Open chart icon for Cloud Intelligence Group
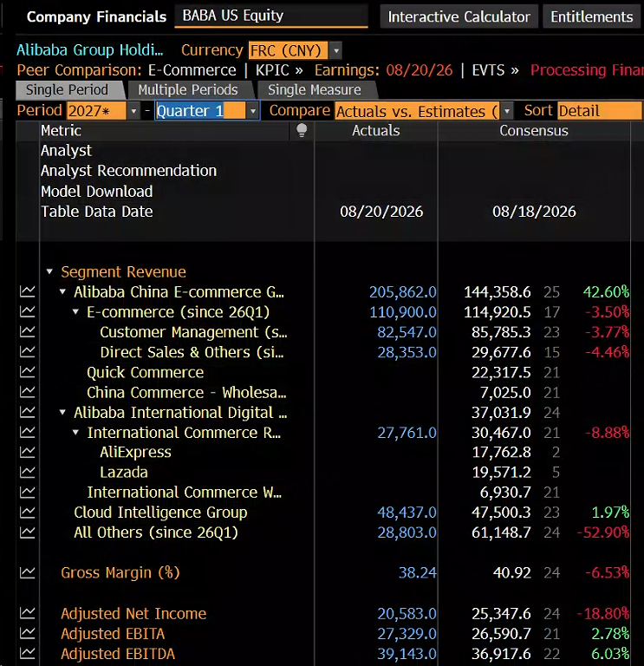 pyautogui.click(x=27, y=513)
